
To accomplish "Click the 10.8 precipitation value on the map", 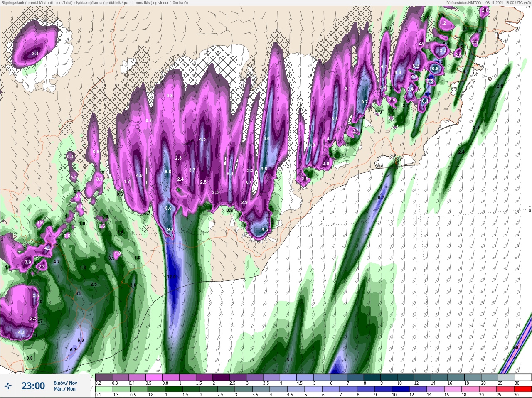I will click(434, 69).
